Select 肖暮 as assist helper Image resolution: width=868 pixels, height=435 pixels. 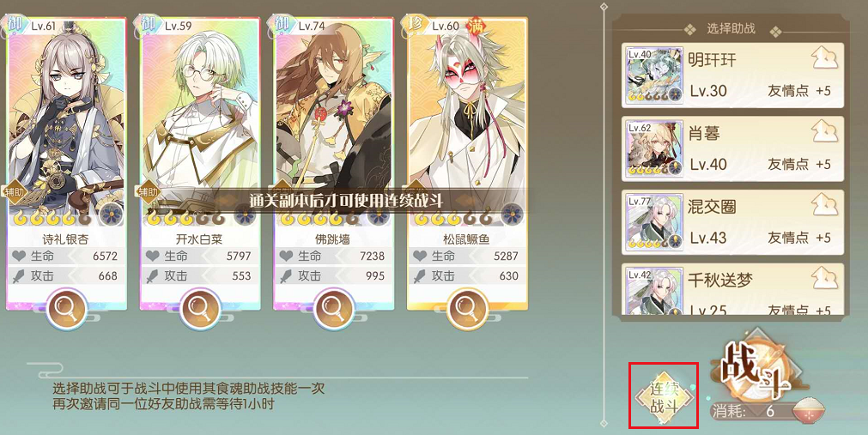pos(732,149)
